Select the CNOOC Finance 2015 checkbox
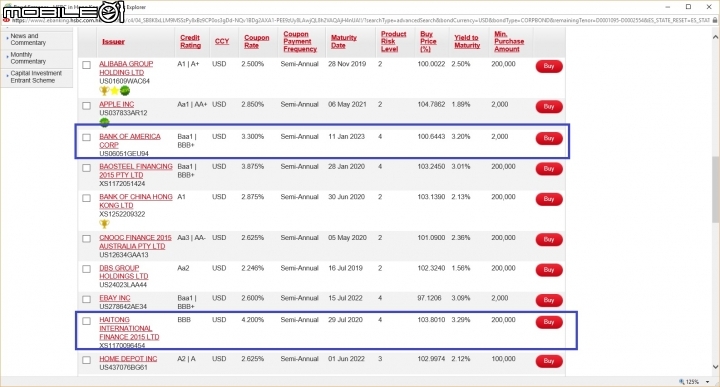This screenshot has height=387, width=720. tap(86, 239)
